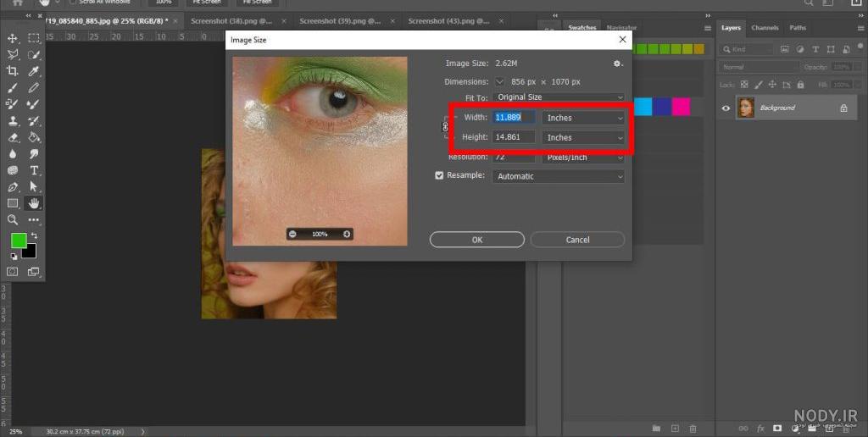Viewport: 868px width, 437px height.
Task: Click the green foreground color swatch
Action: [x=19, y=241]
